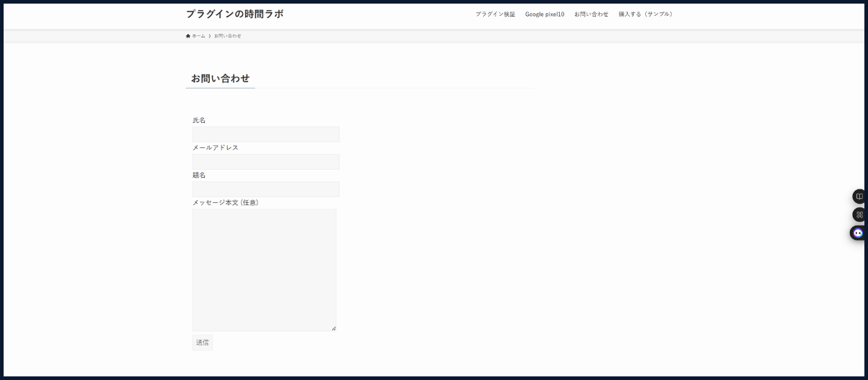The width and height of the screenshot is (868, 380).
Task: Open プラグイン検証 in the top navigation
Action: 495,14
